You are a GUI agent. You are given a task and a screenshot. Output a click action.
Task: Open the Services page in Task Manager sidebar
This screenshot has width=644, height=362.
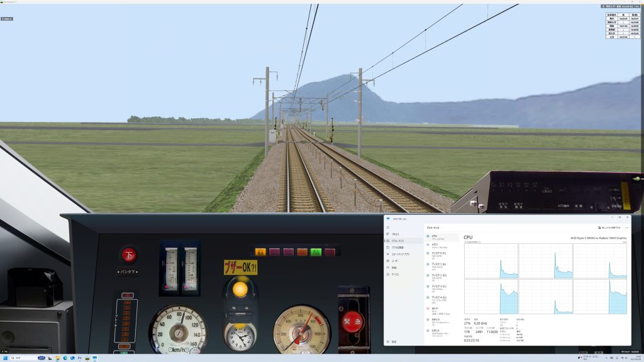(395, 274)
